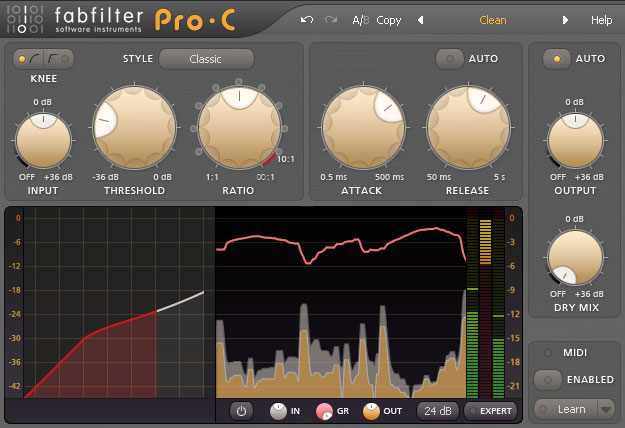
Task: Copy settings to other state
Action: point(389,20)
